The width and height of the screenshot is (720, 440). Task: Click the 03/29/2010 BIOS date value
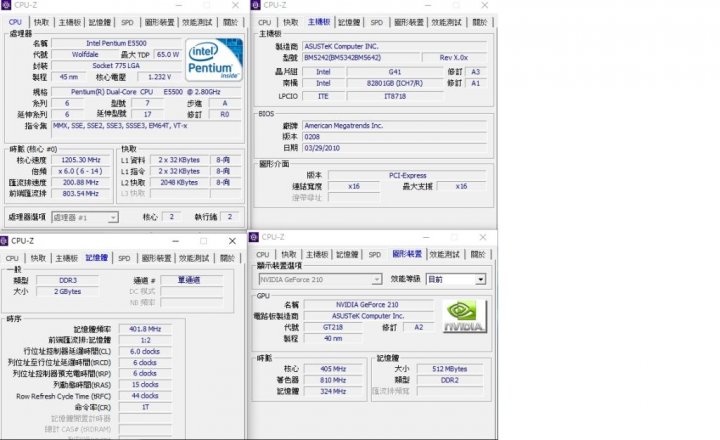coord(394,148)
